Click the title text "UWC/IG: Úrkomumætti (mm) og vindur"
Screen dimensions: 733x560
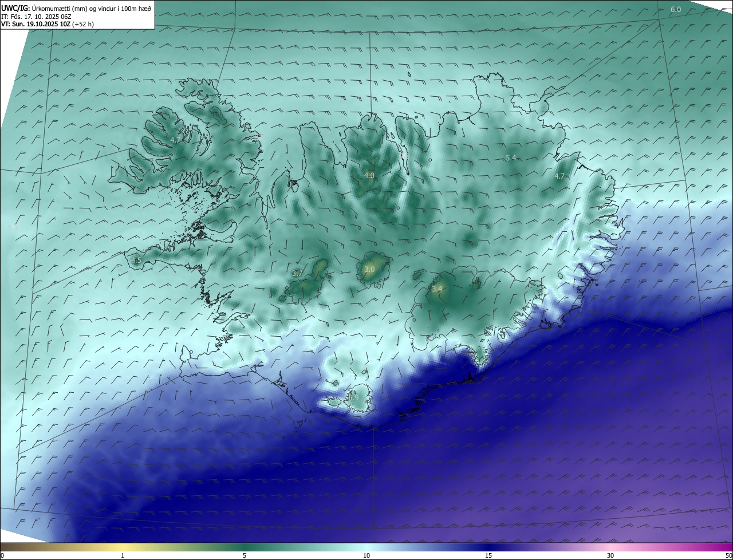click(76, 8)
